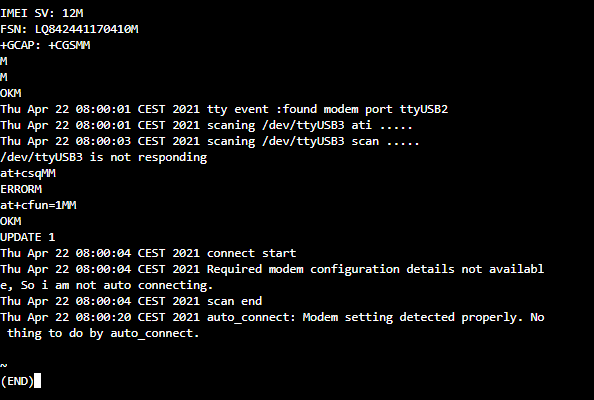Click the tilde line above (END)

click(x=3, y=366)
